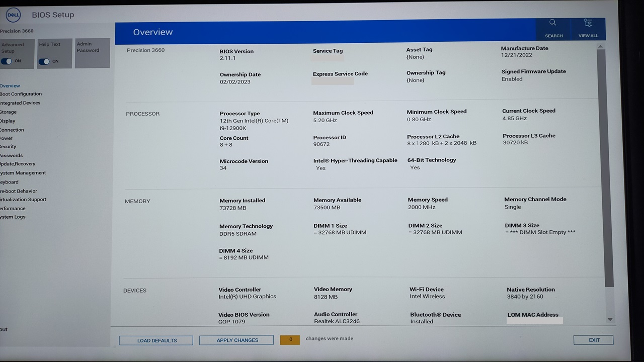
Task: Select Boot Configuration in the sidebar
Action: pyautogui.click(x=21, y=94)
